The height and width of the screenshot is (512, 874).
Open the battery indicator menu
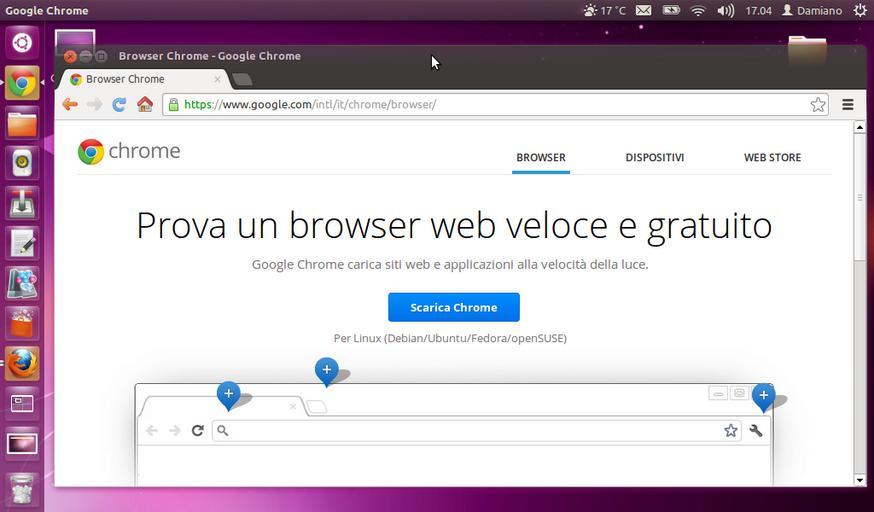pos(671,10)
